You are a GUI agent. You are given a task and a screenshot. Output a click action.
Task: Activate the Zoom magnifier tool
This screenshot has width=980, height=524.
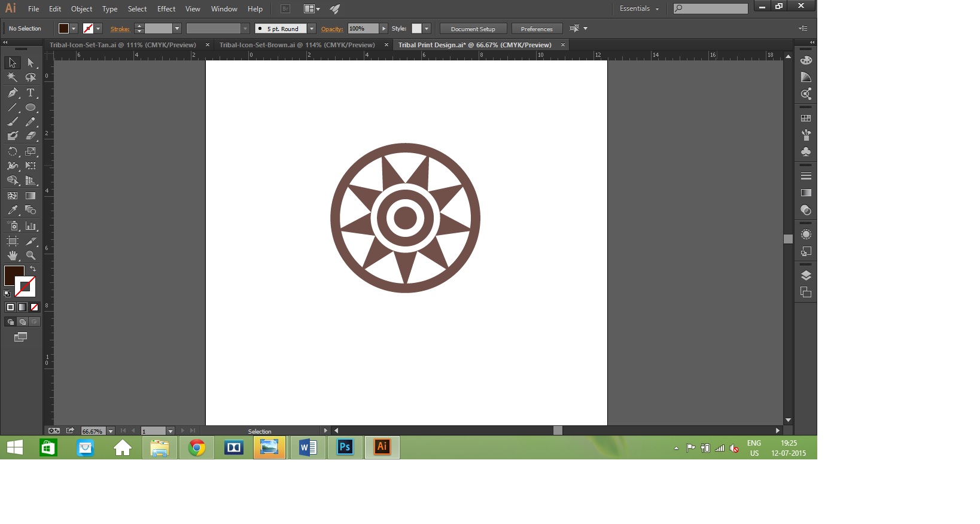click(31, 255)
